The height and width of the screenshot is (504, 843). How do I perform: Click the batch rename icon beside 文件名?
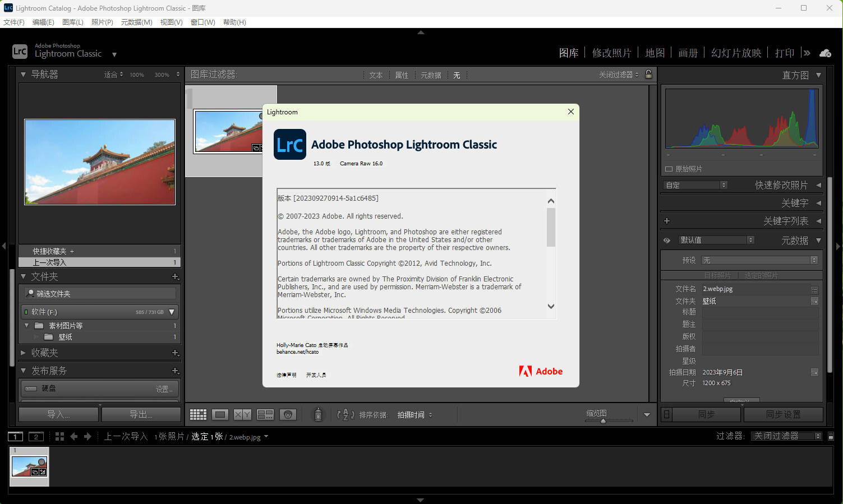click(x=814, y=290)
